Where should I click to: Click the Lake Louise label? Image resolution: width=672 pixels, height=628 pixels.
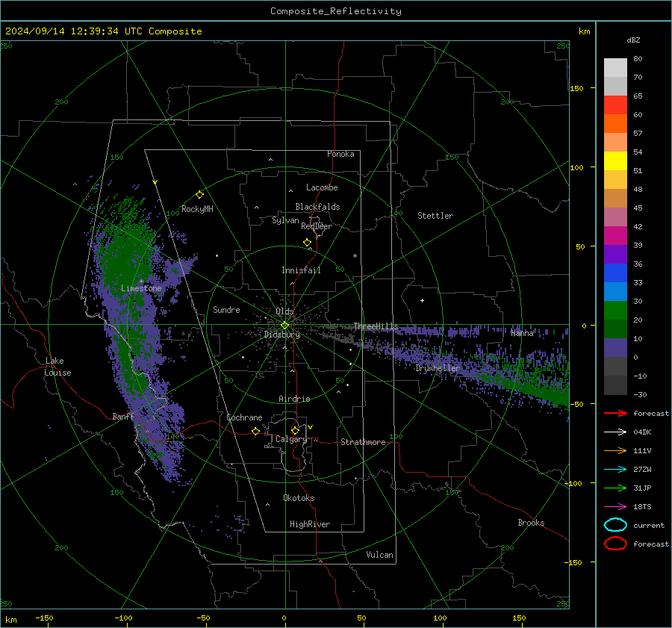coord(57,367)
